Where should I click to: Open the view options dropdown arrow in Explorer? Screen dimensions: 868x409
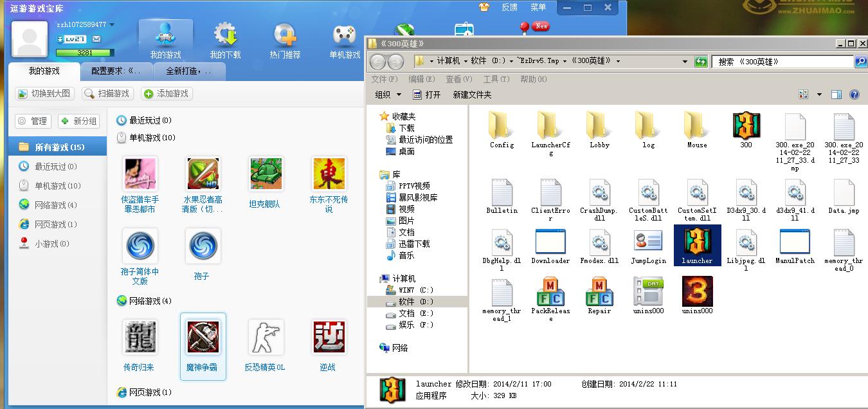coord(819,95)
